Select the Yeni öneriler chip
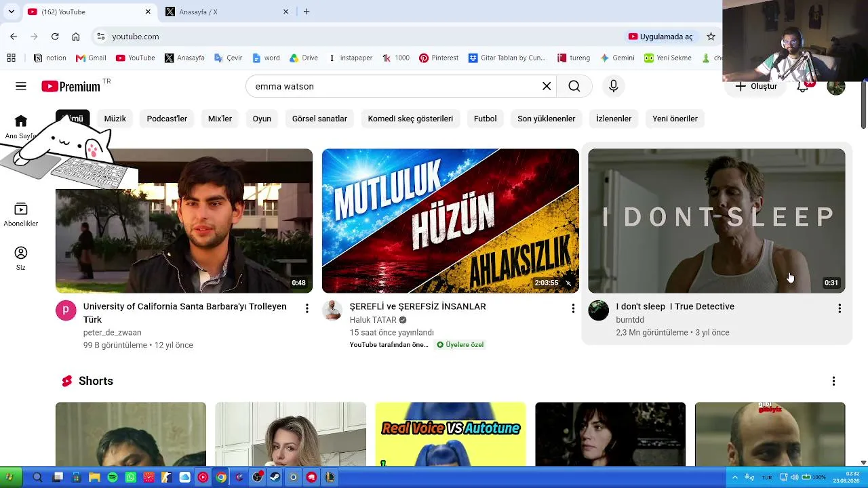This screenshot has height=488, width=868. pyautogui.click(x=675, y=119)
